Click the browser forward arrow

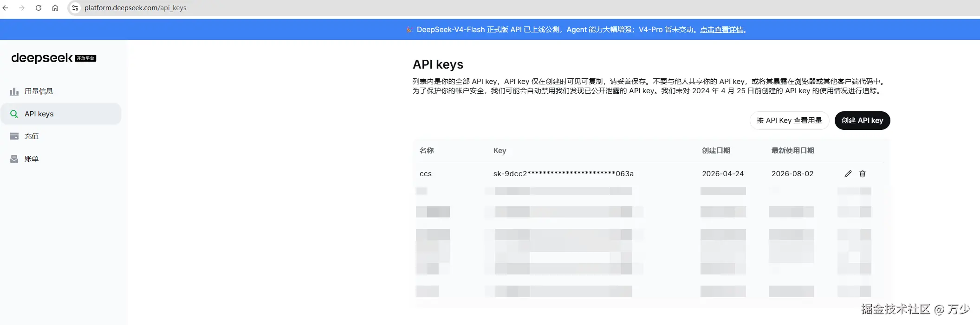coord(22,8)
